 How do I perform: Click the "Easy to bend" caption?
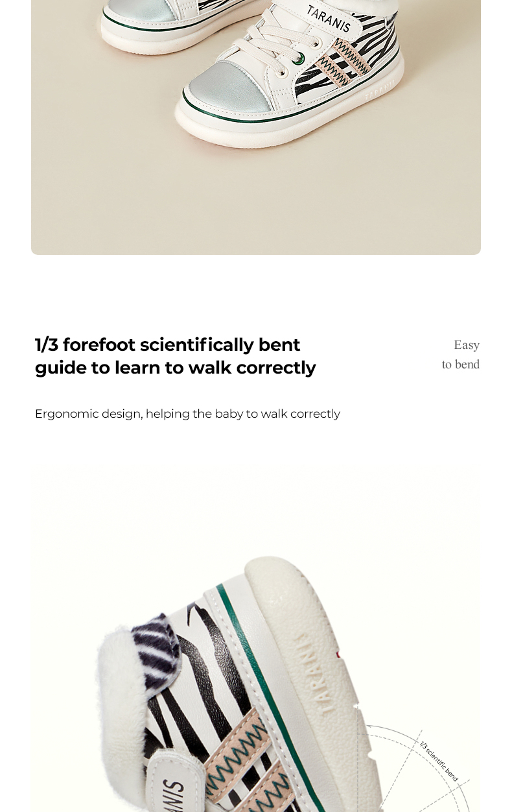(x=461, y=355)
